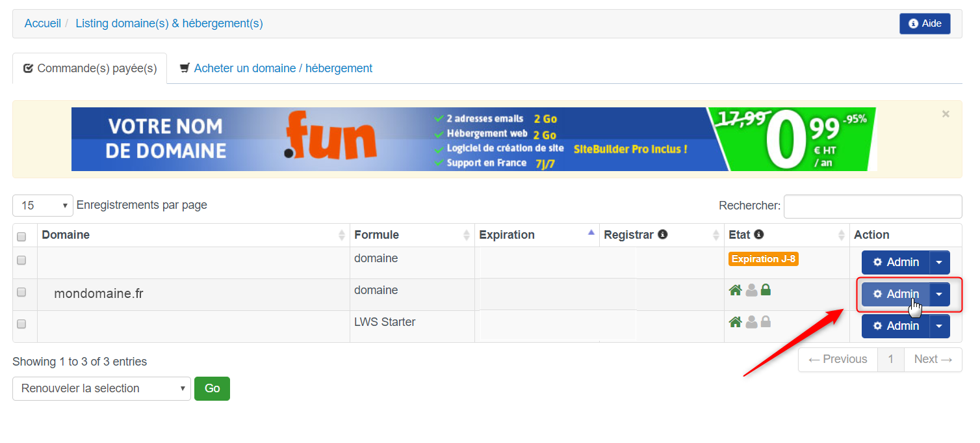
Task: Click Admin button in LWS Starter row
Action: [x=896, y=326]
